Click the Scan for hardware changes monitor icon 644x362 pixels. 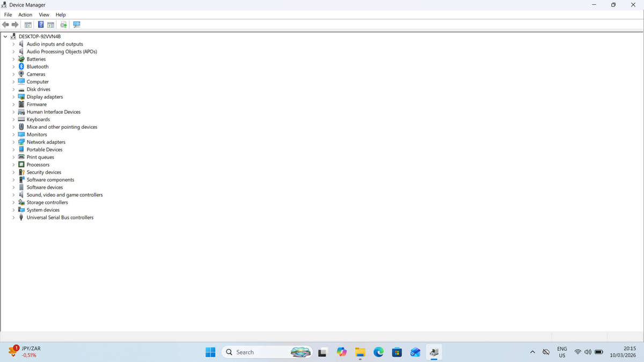pos(77,25)
